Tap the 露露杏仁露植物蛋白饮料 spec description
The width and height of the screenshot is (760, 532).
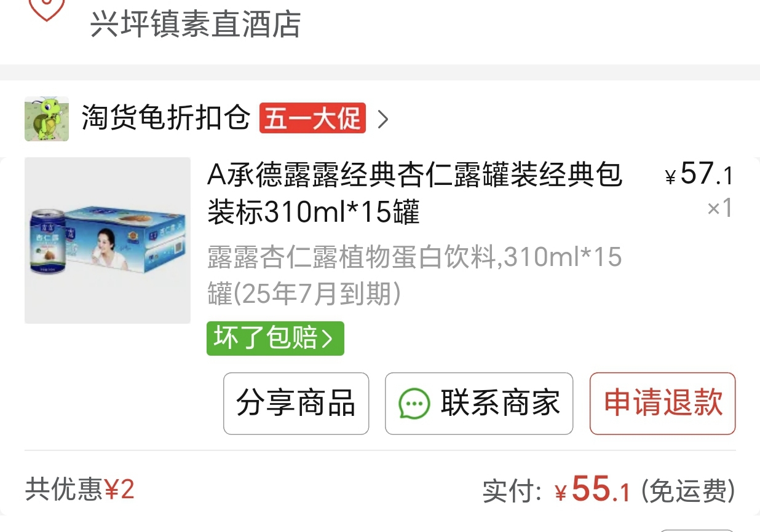coord(414,275)
